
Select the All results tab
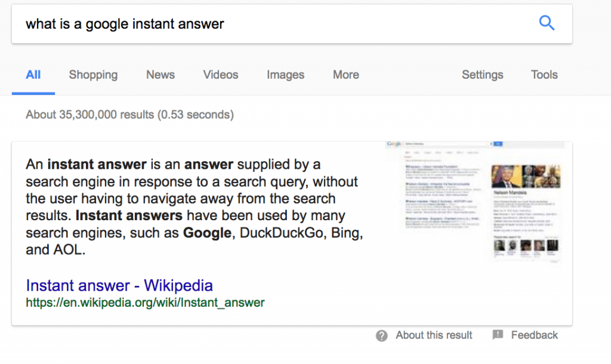coord(33,75)
